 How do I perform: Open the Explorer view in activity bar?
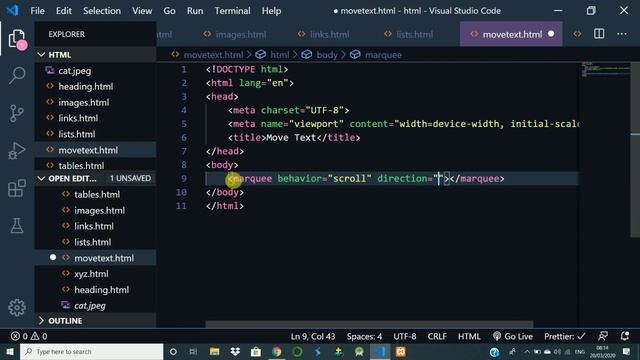tap(17, 39)
